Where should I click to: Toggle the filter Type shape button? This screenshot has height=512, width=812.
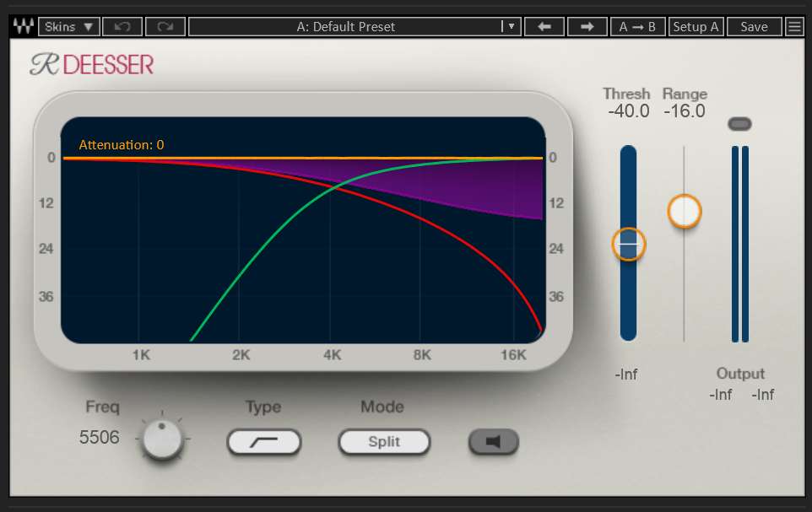tap(263, 441)
